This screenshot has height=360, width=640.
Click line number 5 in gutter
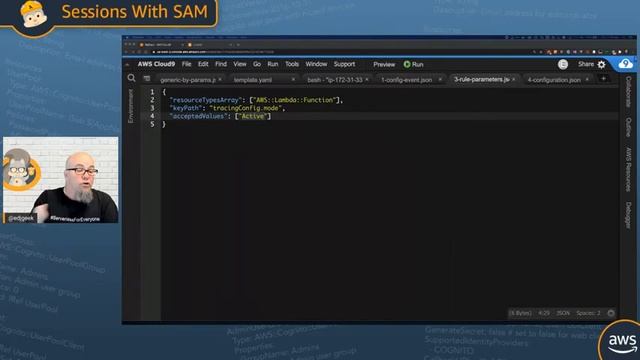[152, 124]
